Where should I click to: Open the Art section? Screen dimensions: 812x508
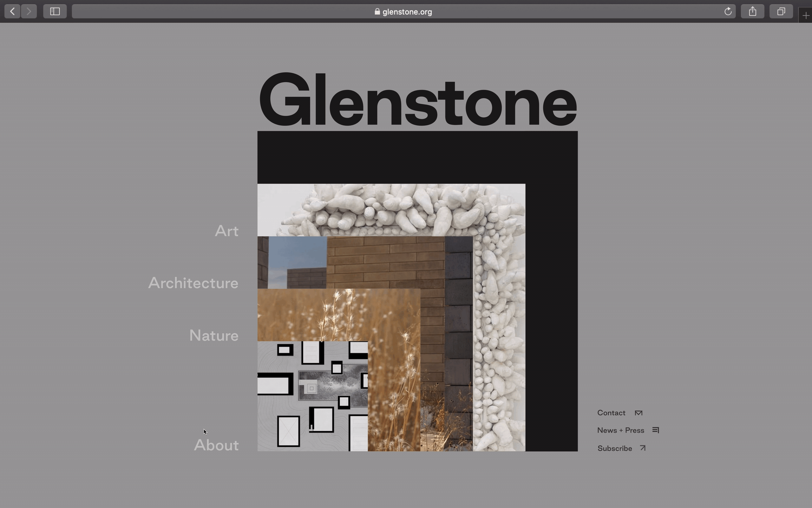point(226,231)
